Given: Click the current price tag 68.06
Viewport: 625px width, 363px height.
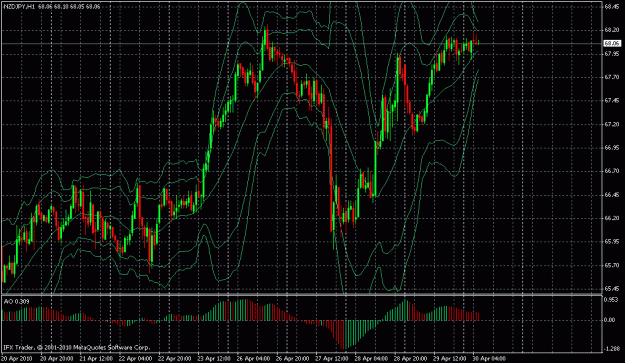Looking at the screenshot, I should [x=611, y=43].
